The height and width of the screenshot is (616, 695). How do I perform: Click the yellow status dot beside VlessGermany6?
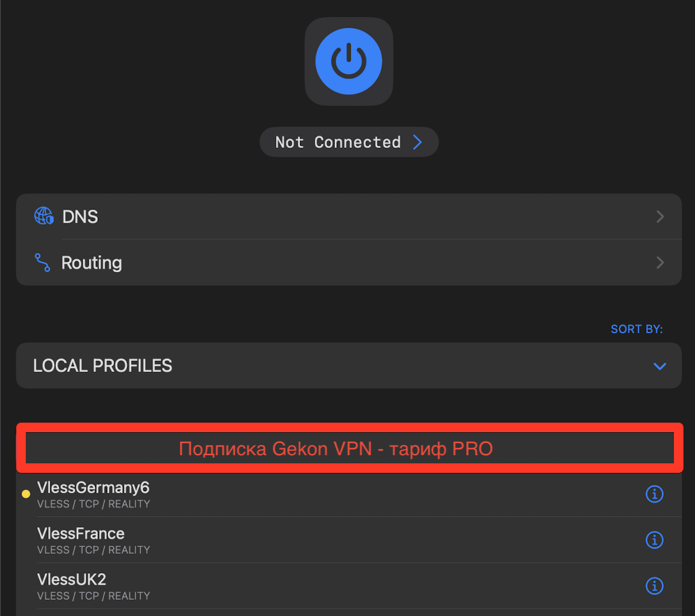click(x=26, y=494)
